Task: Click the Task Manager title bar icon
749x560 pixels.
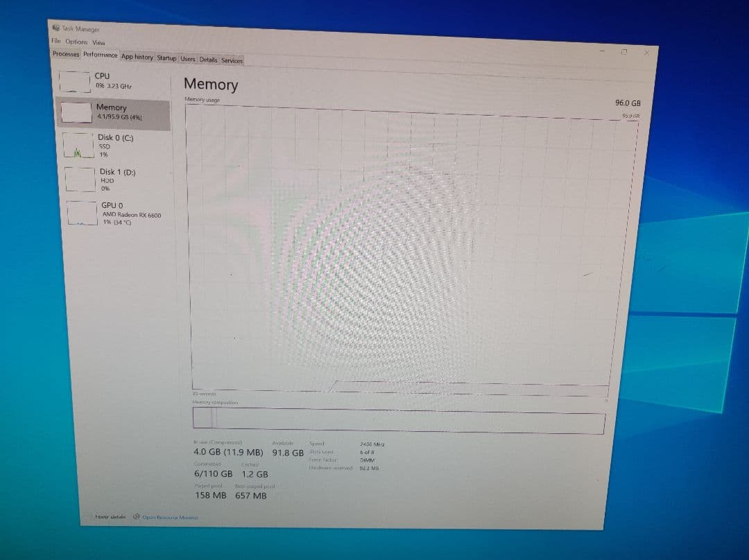Action: coord(55,28)
